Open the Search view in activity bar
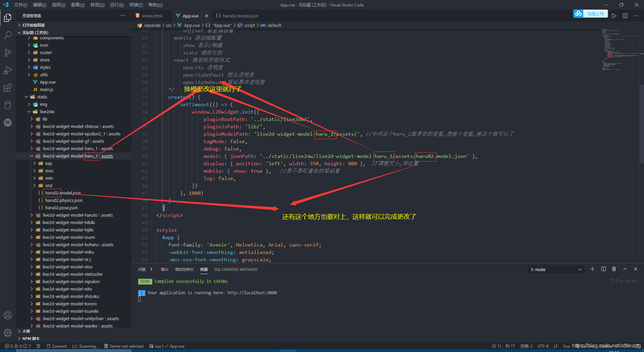The height and width of the screenshot is (352, 644). [7, 35]
